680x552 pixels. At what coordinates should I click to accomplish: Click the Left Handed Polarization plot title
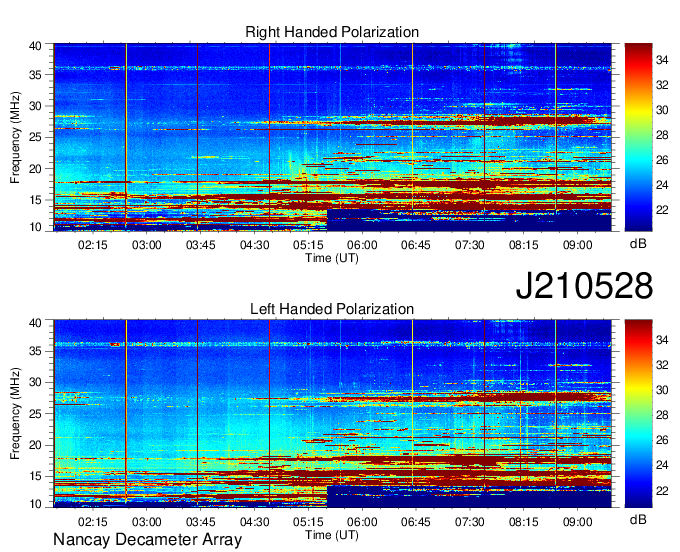point(332,309)
